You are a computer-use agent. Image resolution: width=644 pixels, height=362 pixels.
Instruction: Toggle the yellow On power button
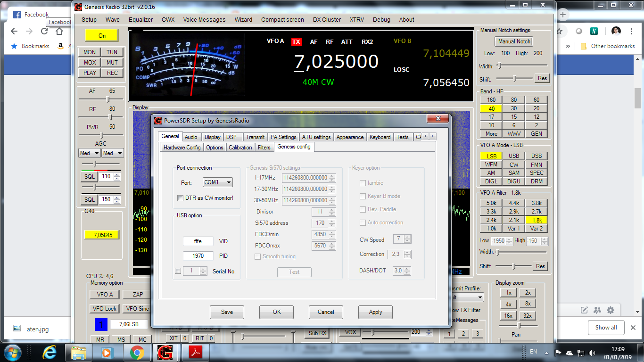101,35
